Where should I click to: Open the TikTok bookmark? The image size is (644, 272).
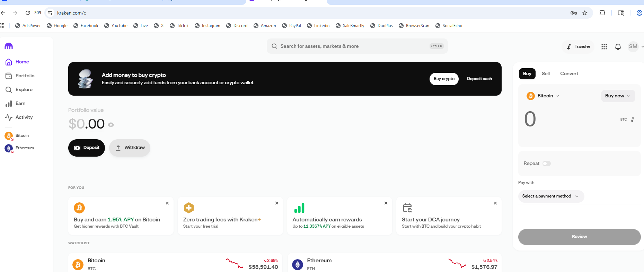[x=179, y=26]
